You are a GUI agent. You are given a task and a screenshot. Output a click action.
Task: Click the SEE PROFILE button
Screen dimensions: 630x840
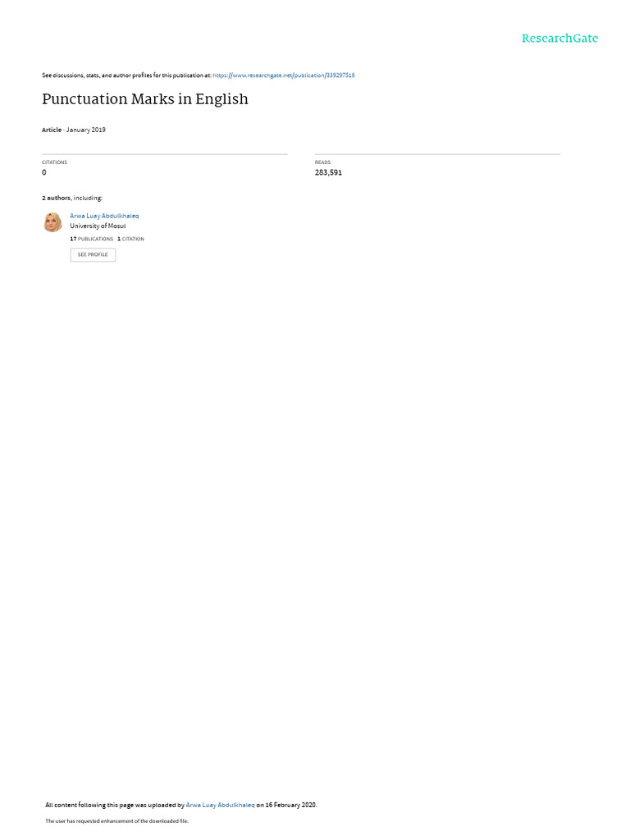[93, 254]
